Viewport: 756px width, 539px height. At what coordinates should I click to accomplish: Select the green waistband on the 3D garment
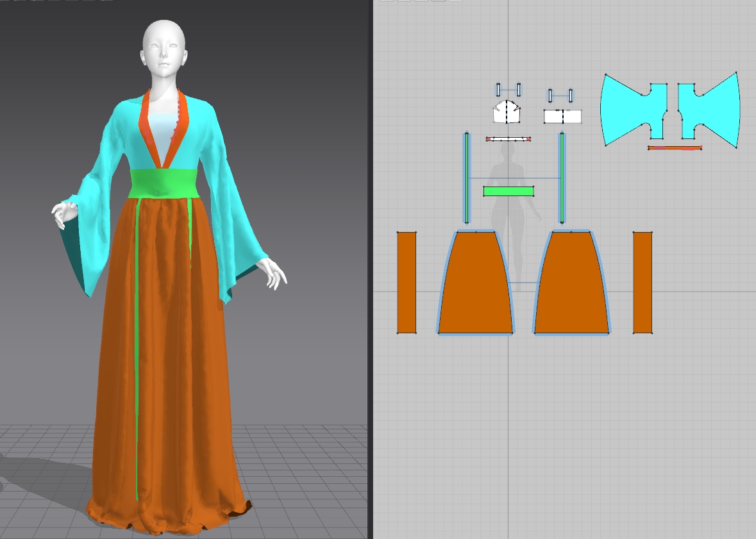[164, 183]
